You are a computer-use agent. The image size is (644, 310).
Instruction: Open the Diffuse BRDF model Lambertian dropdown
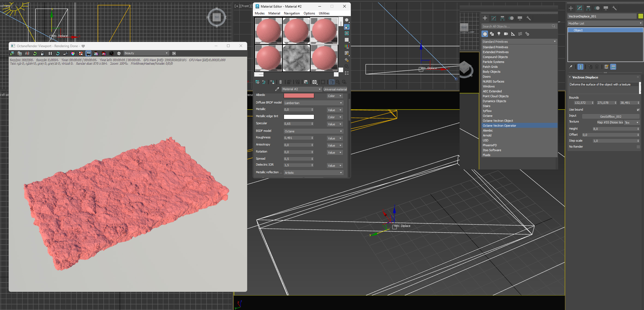pyautogui.click(x=313, y=103)
